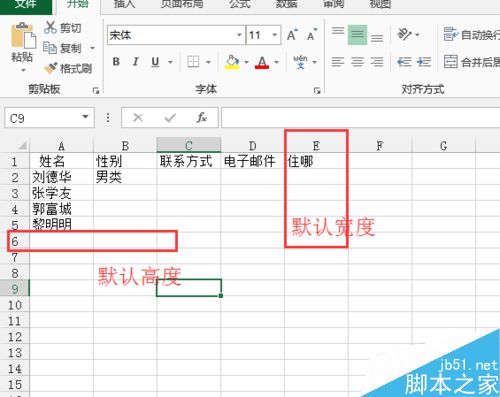Viewport: 500px width, 397px height.
Task: Align text left
Action: click(x=338, y=62)
